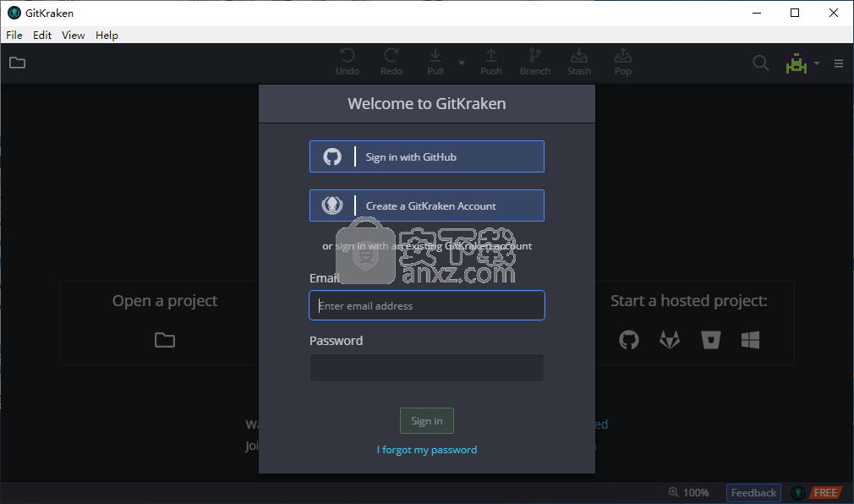Click Create a GitKraken Account button
Viewport: 854px width, 504px height.
(426, 205)
